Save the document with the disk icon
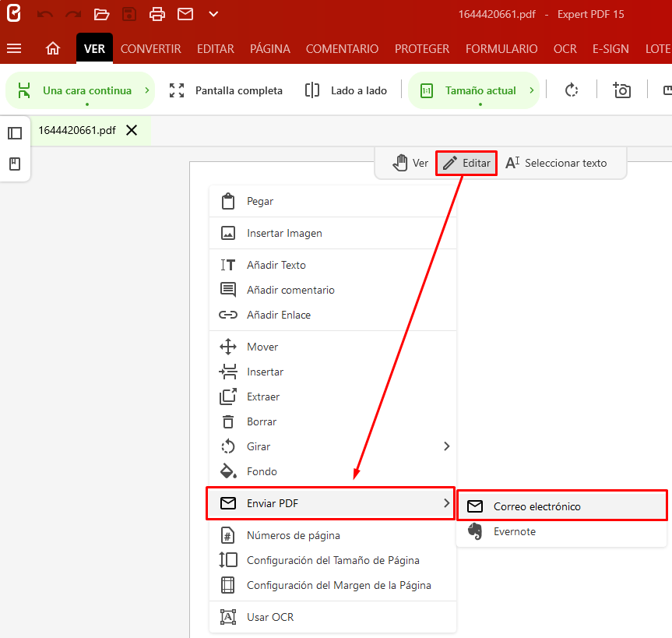 129,14
